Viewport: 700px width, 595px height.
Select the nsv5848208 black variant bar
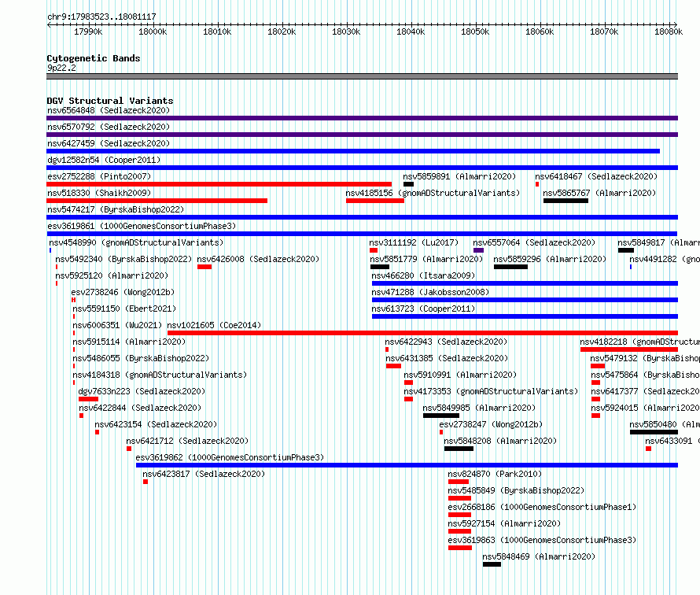coord(459,449)
